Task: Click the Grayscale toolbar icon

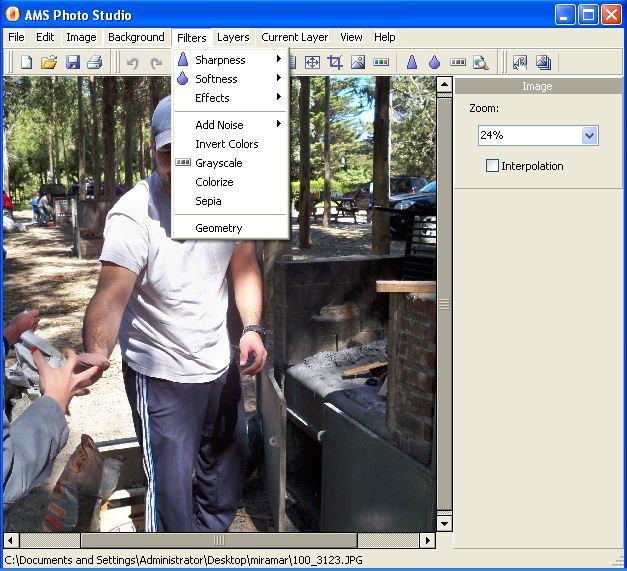Action: pyautogui.click(x=458, y=62)
